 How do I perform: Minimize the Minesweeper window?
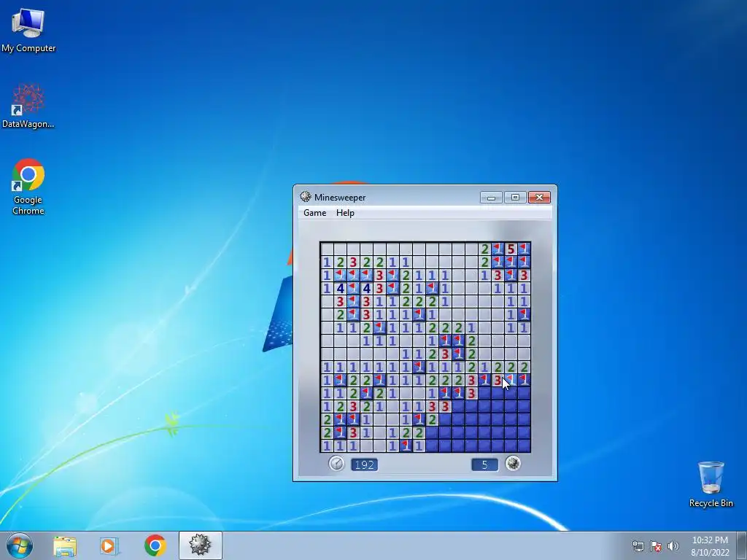click(x=491, y=198)
